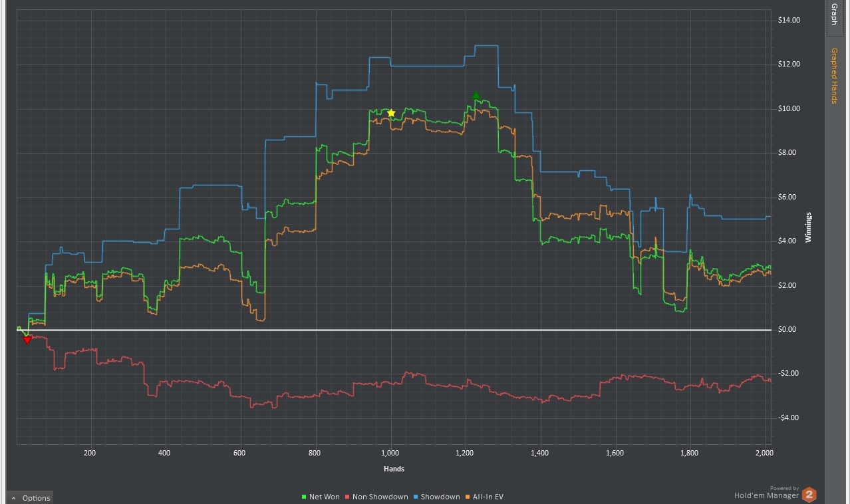
Task: Click the red down-triangle low marker
Action: [x=27, y=340]
